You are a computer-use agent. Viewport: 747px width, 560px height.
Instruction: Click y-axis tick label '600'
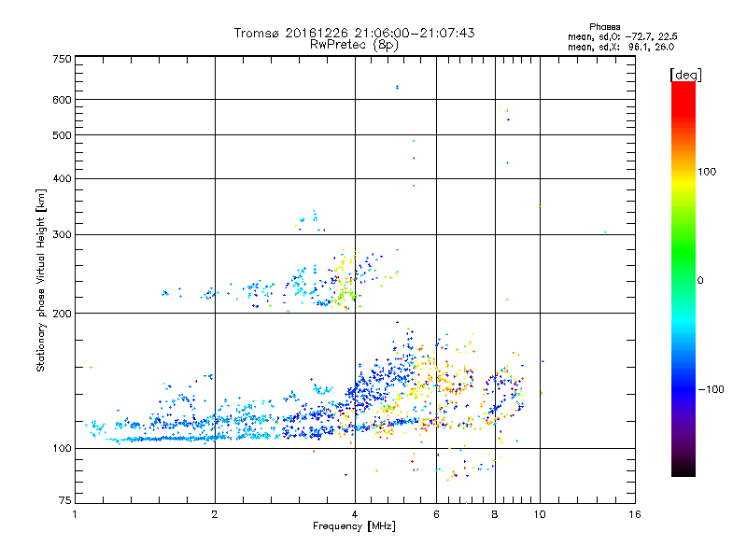pyautogui.click(x=62, y=100)
